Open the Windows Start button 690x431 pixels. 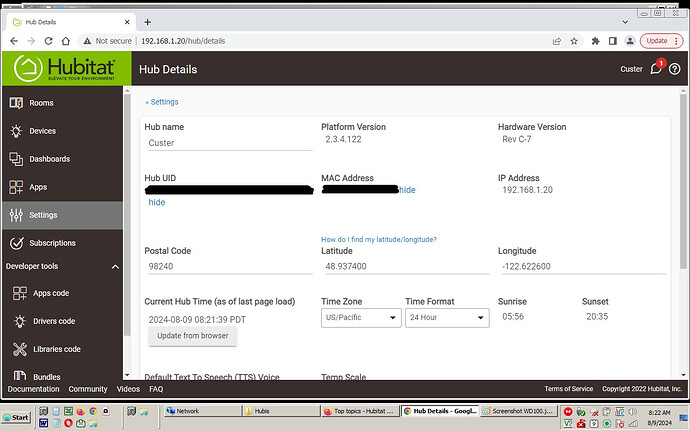pos(16,417)
